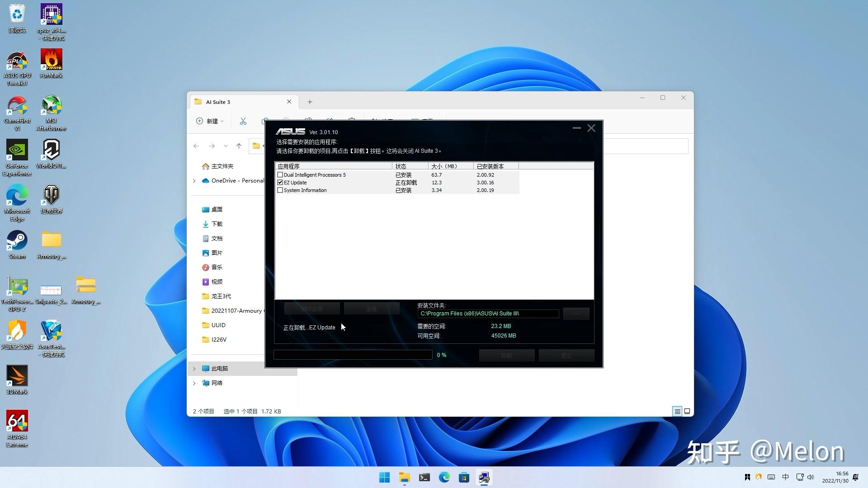Launch the Steam desktop icon
Screen dimensions: 868x488
(x=17, y=241)
